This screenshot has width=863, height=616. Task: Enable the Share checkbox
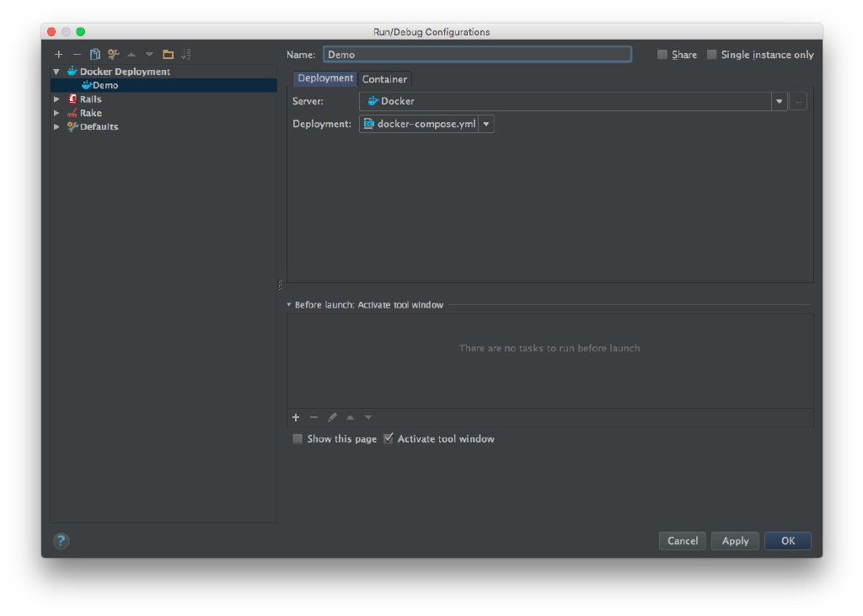662,55
